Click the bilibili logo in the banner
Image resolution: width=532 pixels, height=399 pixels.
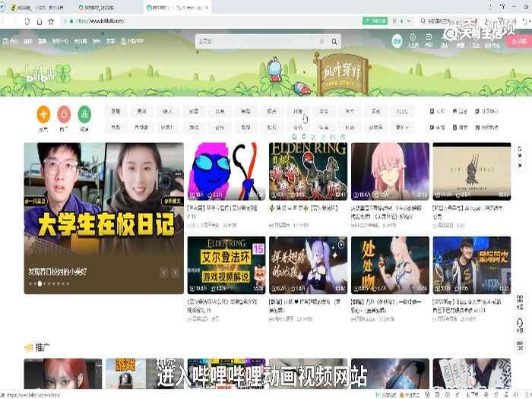(x=40, y=76)
